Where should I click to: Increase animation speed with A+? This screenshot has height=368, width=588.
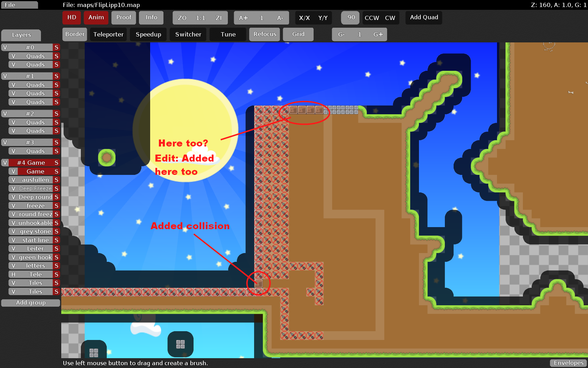[243, 18]
